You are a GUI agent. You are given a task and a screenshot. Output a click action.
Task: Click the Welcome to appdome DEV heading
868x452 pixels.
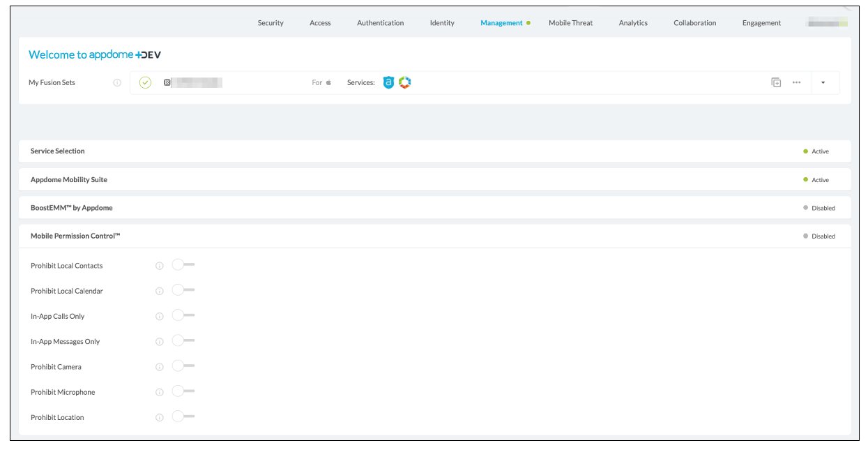(95, 55)
